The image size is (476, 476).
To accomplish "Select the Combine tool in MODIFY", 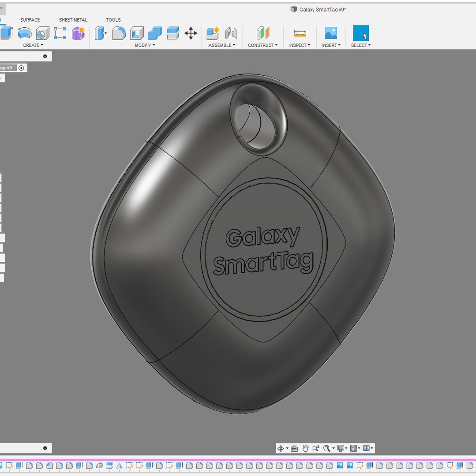I will click(x=155, y=33).
